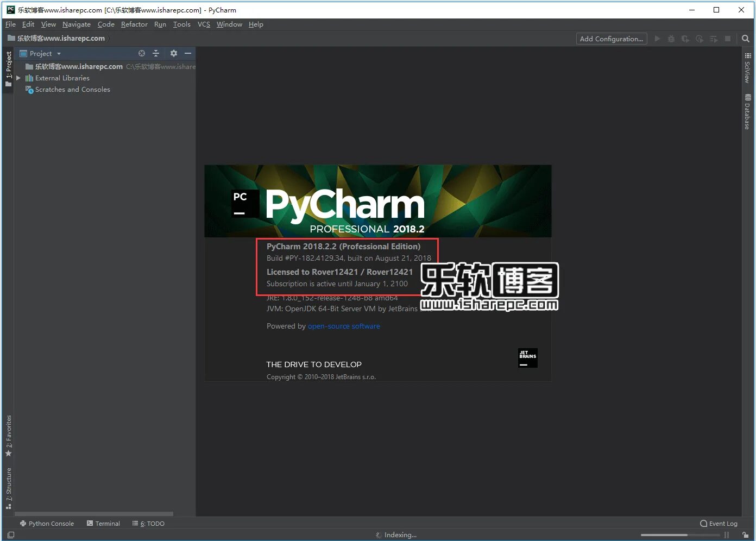The width and height of the screenshot is (756, 541).
Task: Click the navigation bar project breadcrumb
Action: [57, 39]
